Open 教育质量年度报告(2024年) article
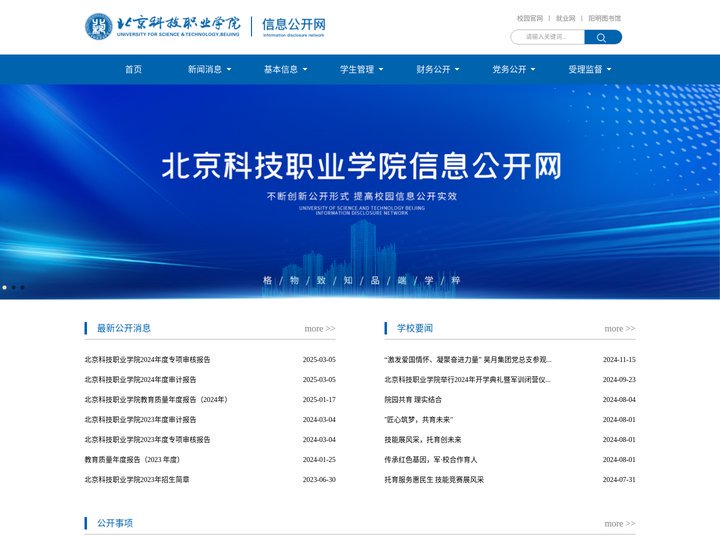This screenshot has width=720, height=540. click(156, 400)
